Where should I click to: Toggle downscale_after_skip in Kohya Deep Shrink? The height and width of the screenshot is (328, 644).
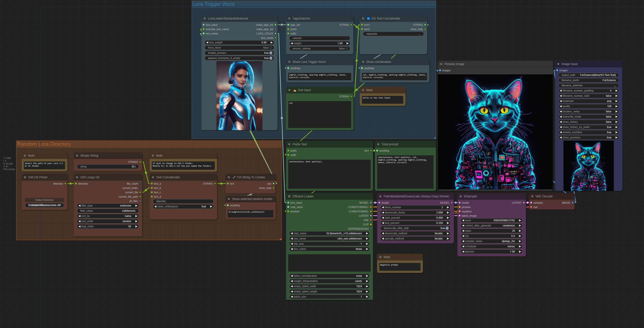pyautogui.click(x=447, y=228)
